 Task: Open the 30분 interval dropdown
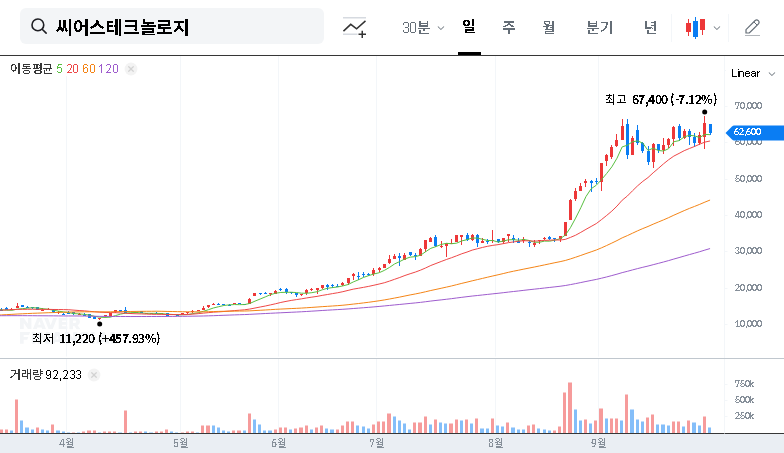click(x=423, y=28)
